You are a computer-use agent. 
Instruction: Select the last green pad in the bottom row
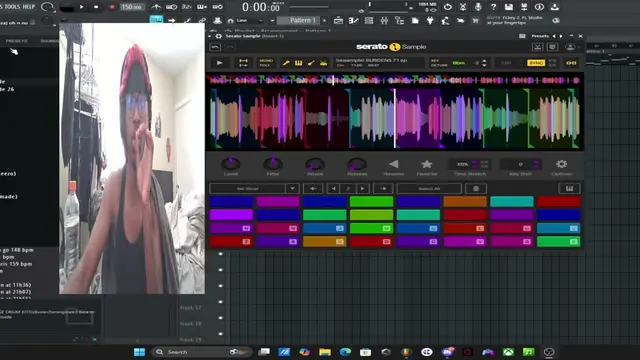point(558,242)
